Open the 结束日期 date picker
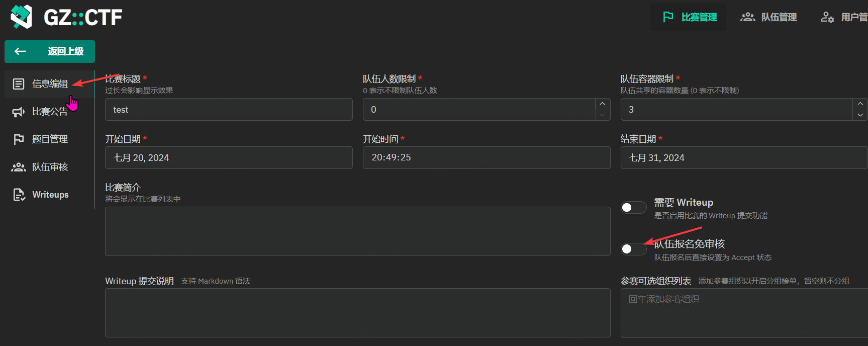The image size is (868, 346). [x=743, y=158]
